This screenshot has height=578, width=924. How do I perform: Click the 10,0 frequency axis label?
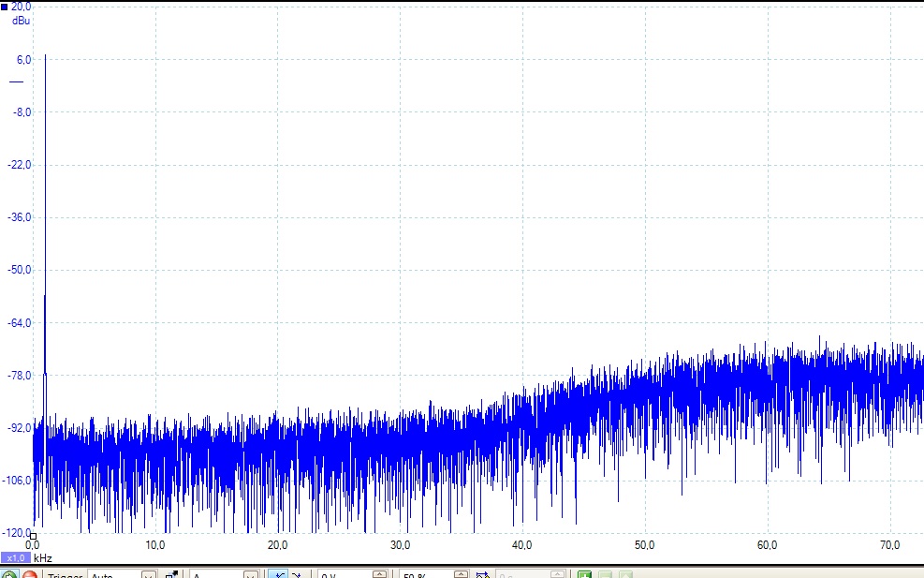[x=155, y=545]
